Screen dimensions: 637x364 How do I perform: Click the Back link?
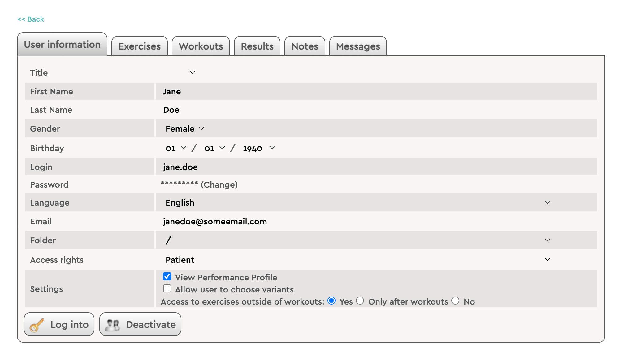click(31, 19)
